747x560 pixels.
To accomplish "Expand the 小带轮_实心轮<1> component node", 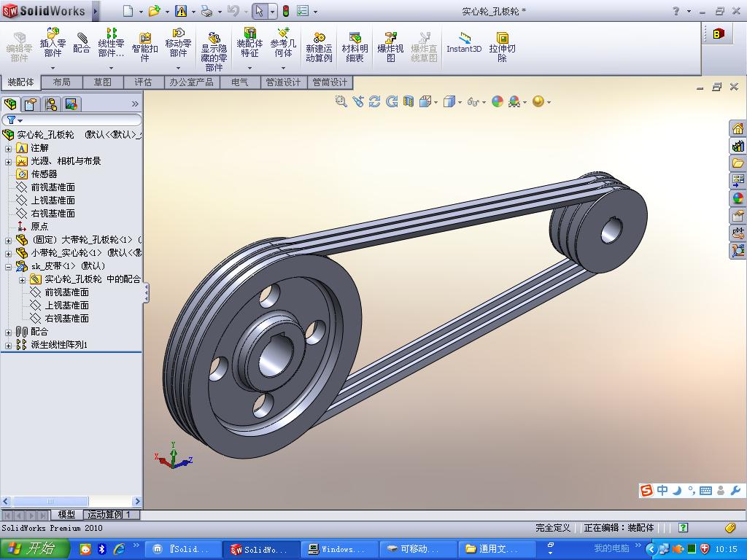I will [x=8, y=253].
